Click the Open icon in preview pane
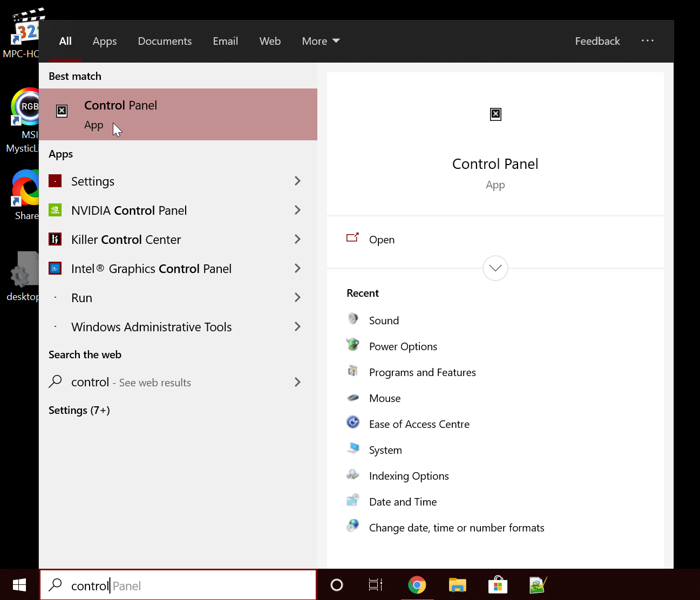This screenshot has height=600, width=700. [x=352, y=237]
